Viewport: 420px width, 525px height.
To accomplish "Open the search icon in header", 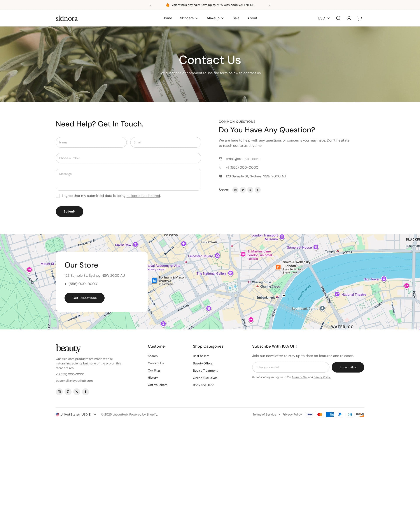I will 338,18.
